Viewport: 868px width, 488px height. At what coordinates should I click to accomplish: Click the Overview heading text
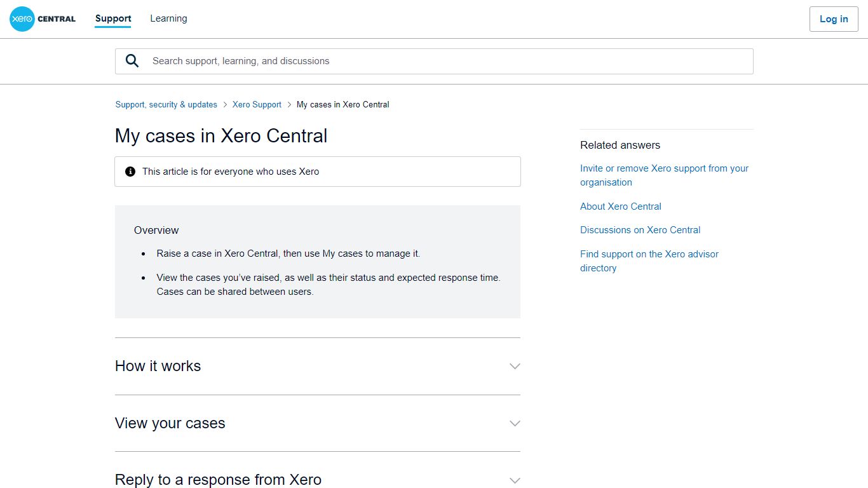tap(156, 230)
